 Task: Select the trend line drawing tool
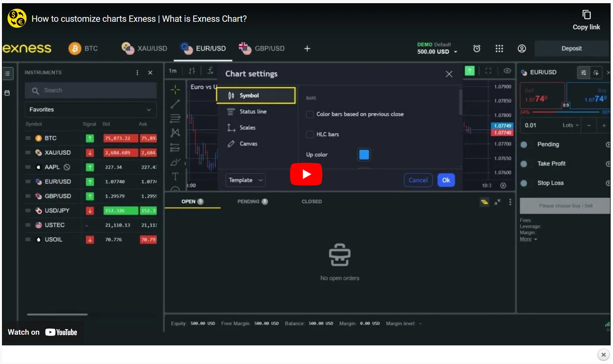(x=175, y=104)
